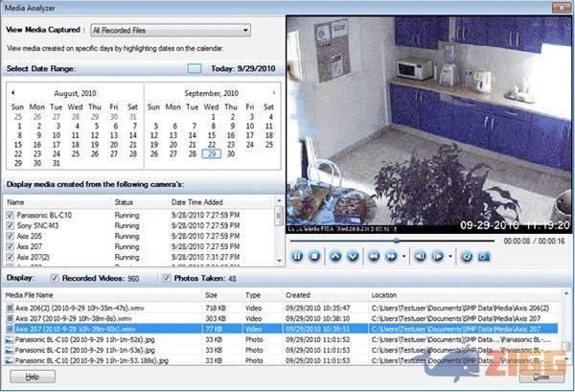Go to previous month in calendar
Screen dimensions: 575x392
tap(13, 93)
